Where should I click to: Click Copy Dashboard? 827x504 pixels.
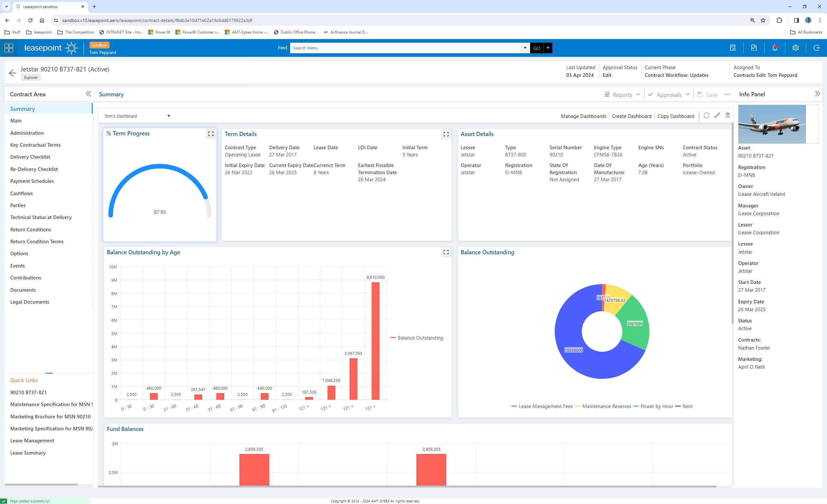click(x=675, y=116)
